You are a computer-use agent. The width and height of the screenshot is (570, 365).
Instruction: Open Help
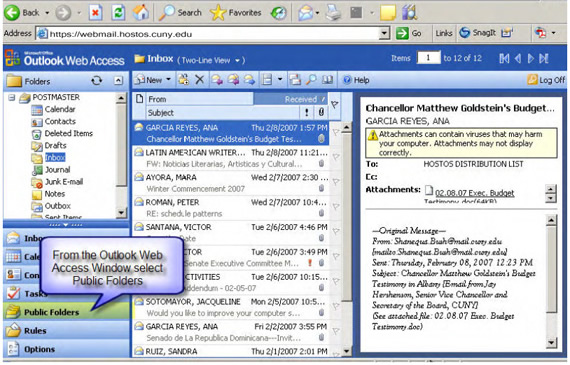(356, 80)
